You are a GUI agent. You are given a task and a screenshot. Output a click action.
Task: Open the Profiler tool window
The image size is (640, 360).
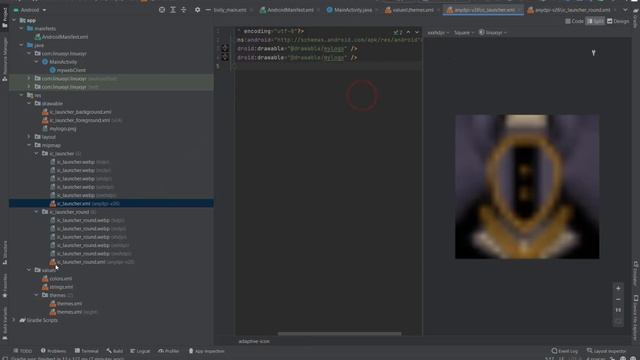(169, 351)
